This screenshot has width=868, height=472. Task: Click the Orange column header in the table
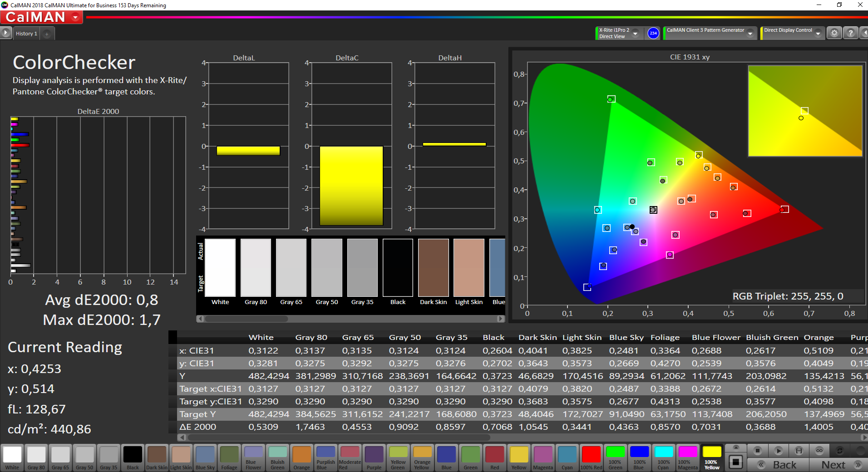pos(819,337)
